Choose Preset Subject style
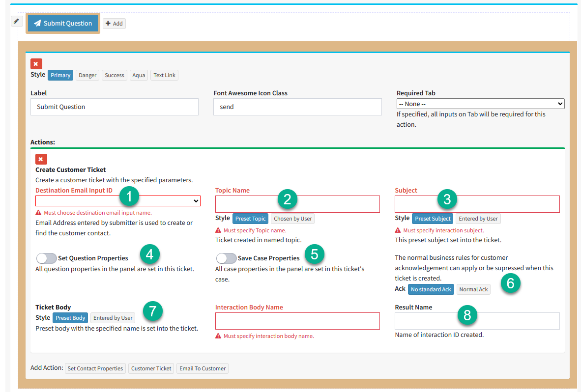The height and width of the screenshot is (392, 581). click(433, 219)
